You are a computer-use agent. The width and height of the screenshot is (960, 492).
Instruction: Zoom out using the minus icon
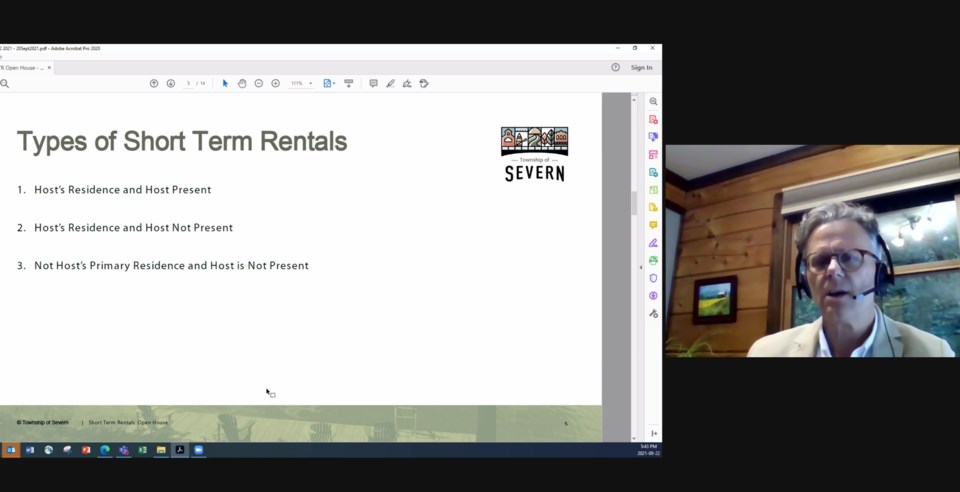[x=258, y=83]
